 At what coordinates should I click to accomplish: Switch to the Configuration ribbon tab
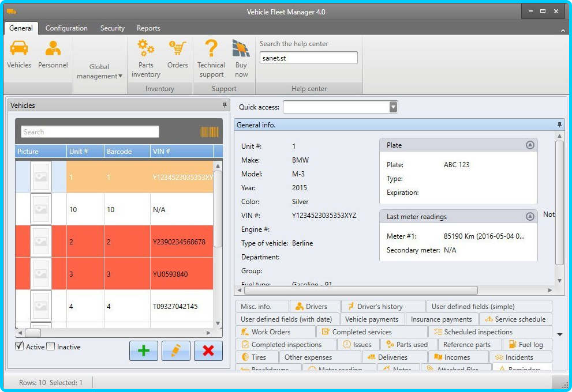pos(66,28)
